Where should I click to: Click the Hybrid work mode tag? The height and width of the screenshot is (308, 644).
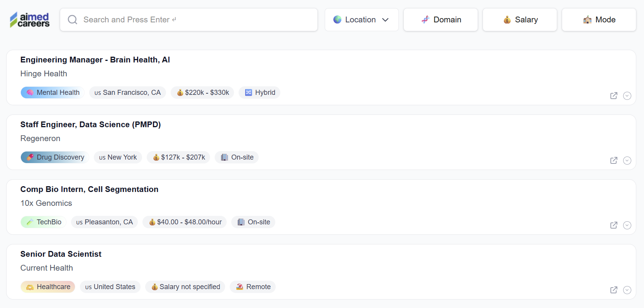coord(259,93)
